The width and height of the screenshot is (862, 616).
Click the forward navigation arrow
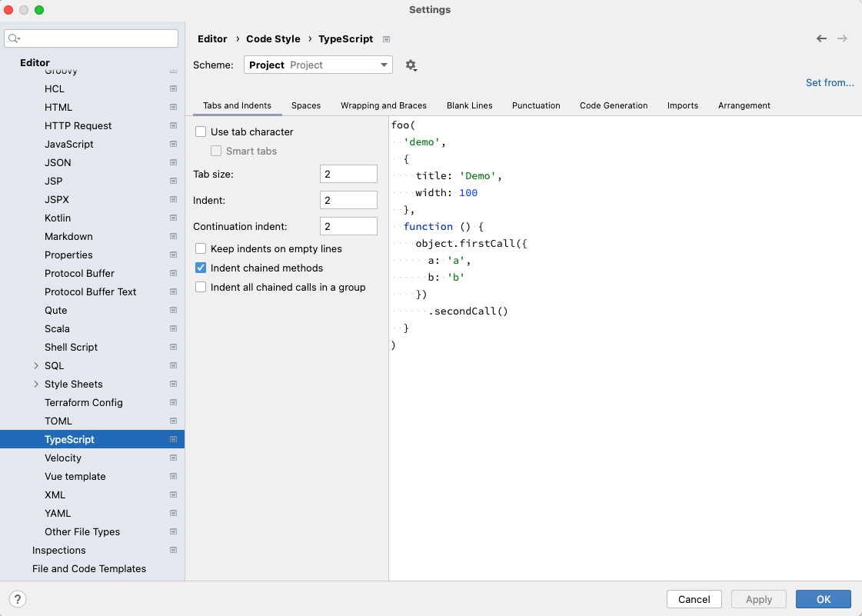tap(842, 38)
